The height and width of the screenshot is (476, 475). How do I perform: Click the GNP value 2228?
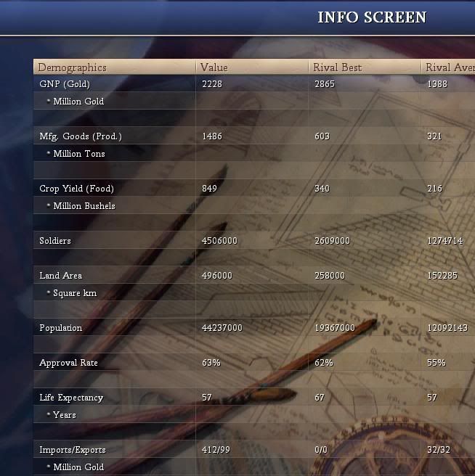click(x=212, y=83)
